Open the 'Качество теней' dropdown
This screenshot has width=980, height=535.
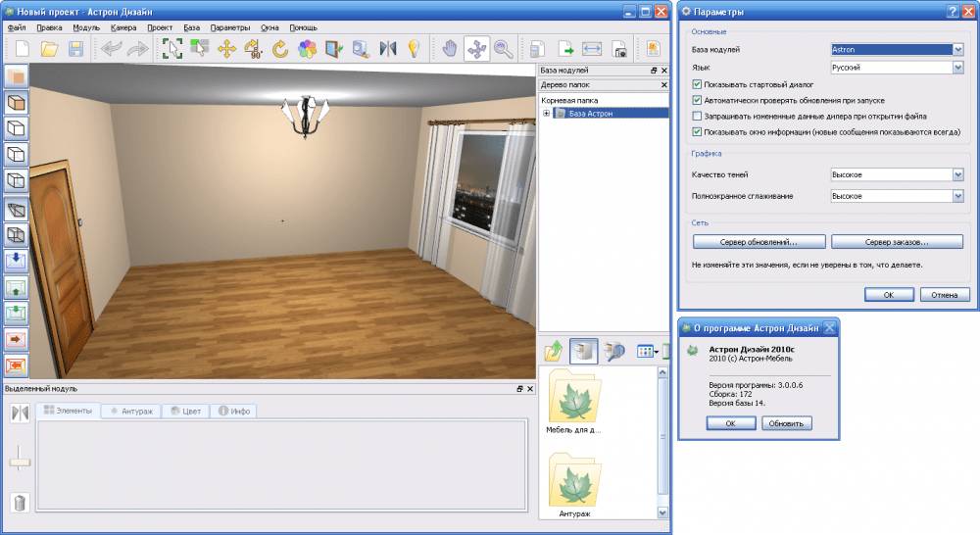[956, 174]
